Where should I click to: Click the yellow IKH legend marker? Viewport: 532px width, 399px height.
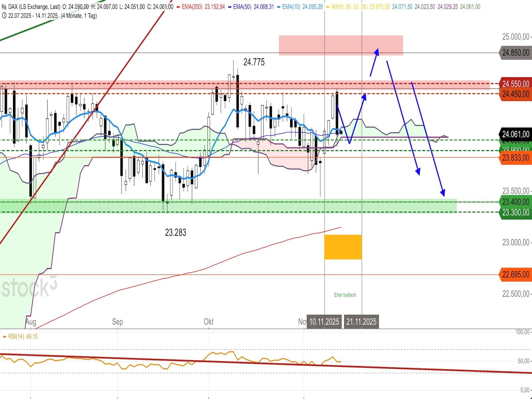[x=328, y=7]
